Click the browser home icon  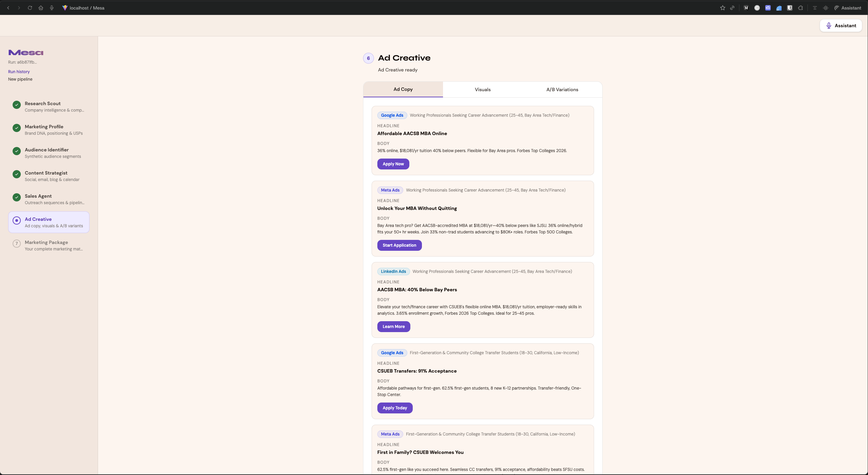pos(41,8)
